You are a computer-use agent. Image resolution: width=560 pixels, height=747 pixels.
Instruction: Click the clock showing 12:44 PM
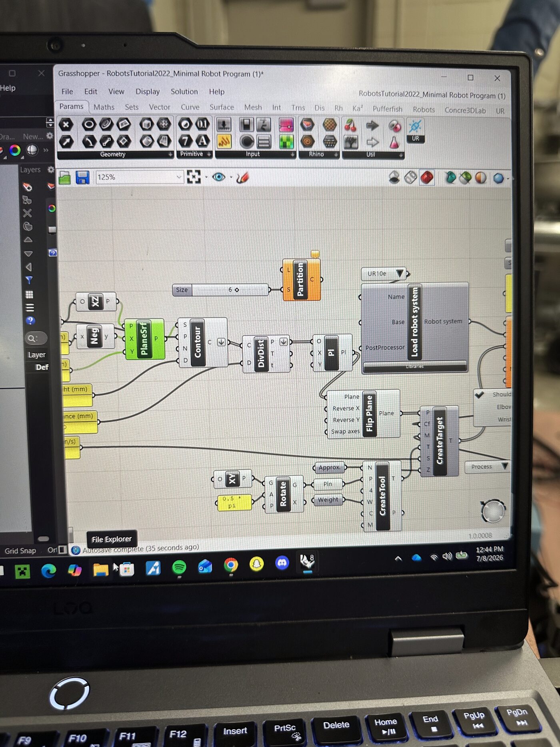[489, 549]
